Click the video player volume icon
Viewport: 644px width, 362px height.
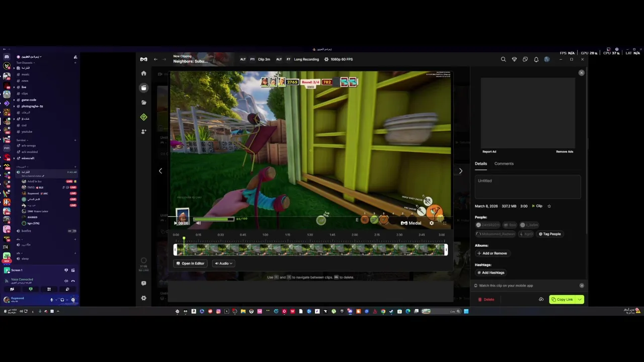(x=198, y=223)
